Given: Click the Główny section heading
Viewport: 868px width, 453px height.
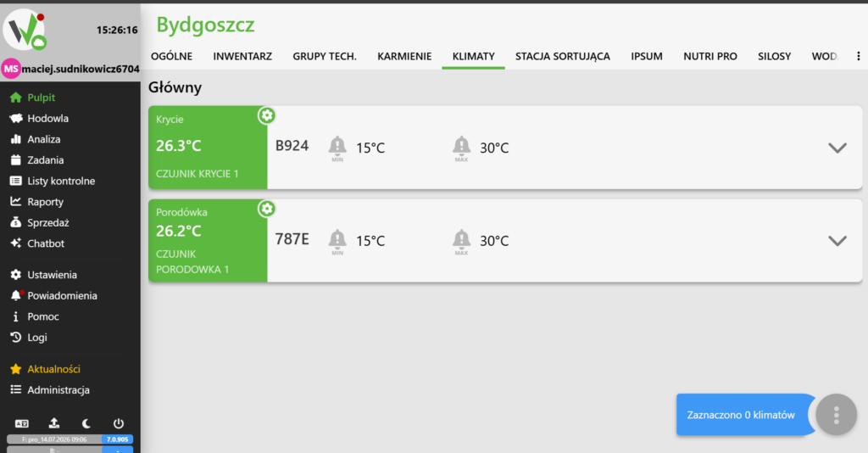Looking at the screenshot, I should [x=175, y=87].
